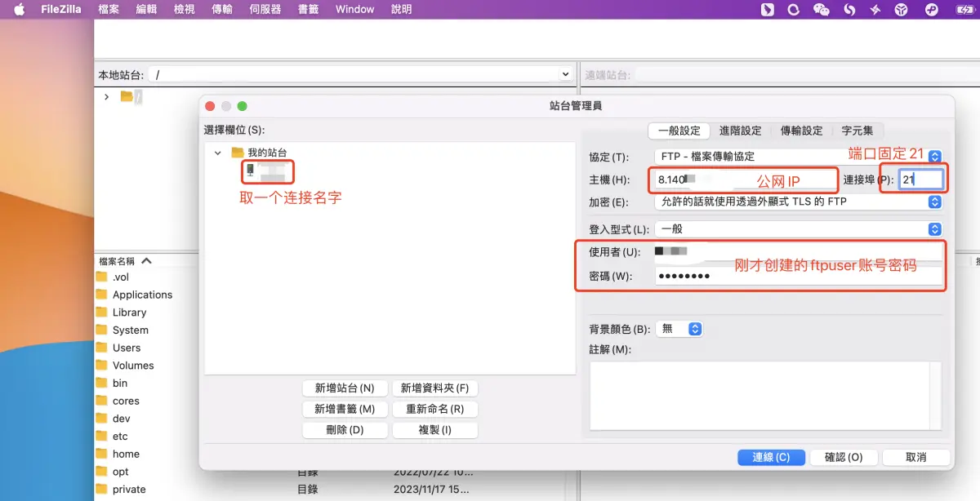Image resolution: width=980 pixels, height=501 pixels.
Task: Click the 註解 comments text area
Action: pos(765,396)
